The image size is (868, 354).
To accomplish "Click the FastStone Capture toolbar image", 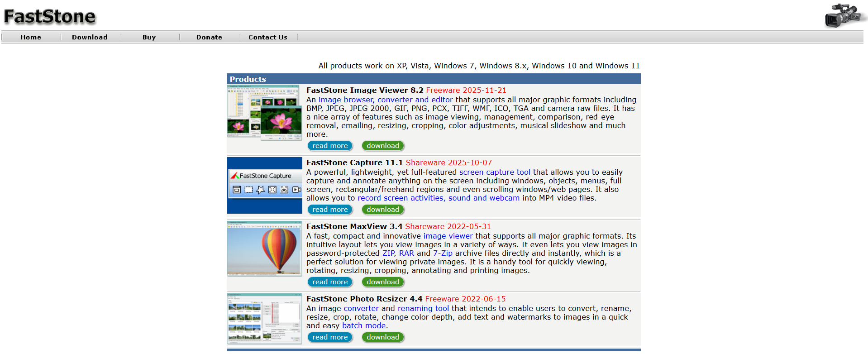I will pyautogui.click(x=264, y=185).
